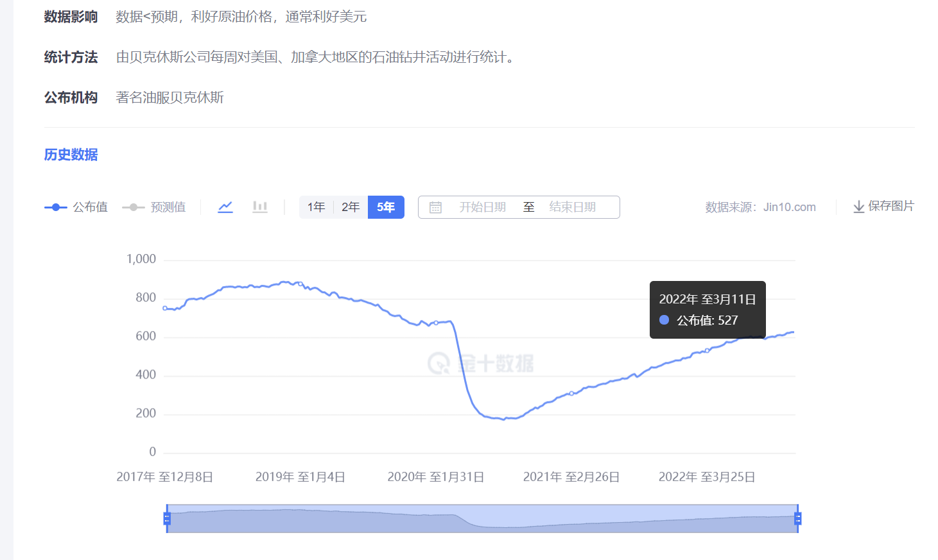
Task: Click the chart's first data point marker
Action: pos(165,309)
